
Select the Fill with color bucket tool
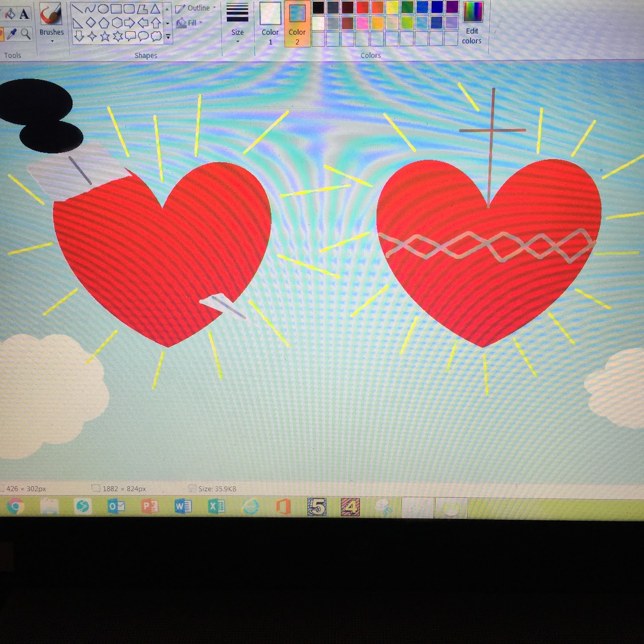tap(10, 14)
